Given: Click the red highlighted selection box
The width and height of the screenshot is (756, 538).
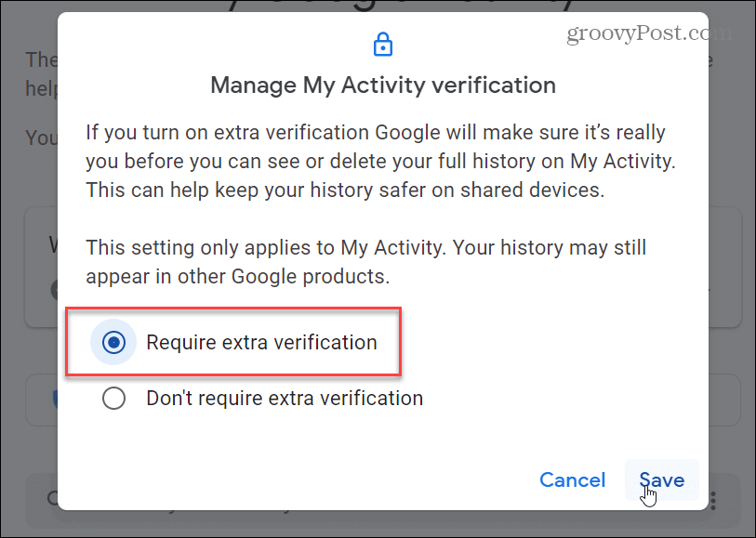Looking at the screenshot, I should click(232, 342).
